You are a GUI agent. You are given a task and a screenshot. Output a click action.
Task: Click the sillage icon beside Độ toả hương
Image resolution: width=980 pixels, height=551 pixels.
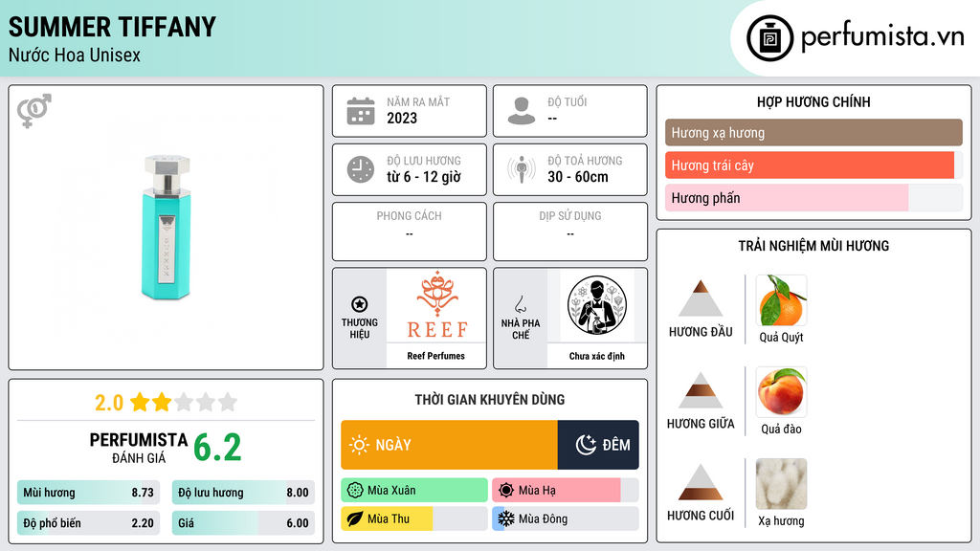(522, 169)
